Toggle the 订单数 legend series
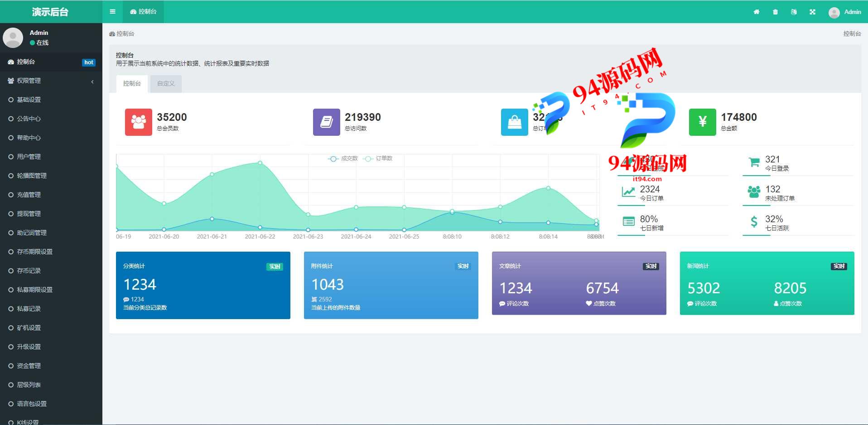 [378, 159]
